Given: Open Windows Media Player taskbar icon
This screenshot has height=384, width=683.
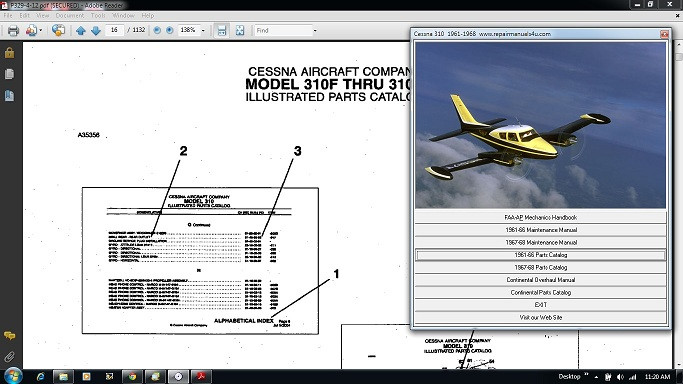Looking at the screenshot, I should (86, 376).
